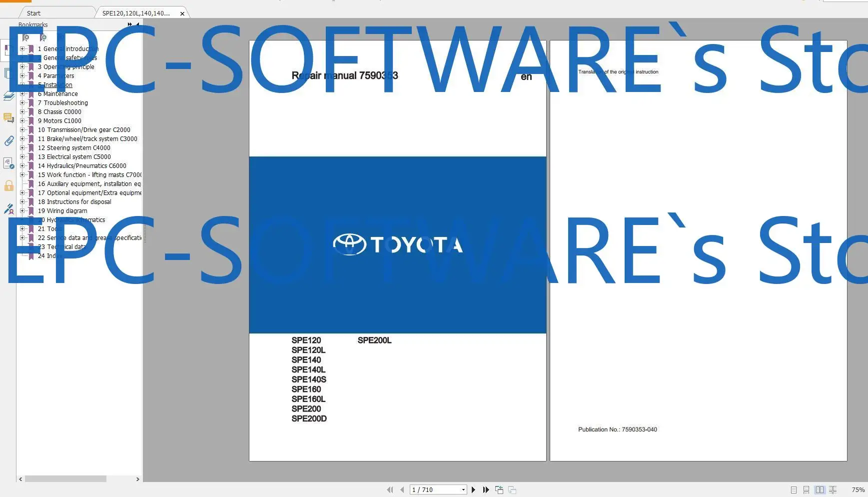Open bookmark 11 Brake/wheel/track system C3000
Screen dimensions: 868x497
[87, 139]
